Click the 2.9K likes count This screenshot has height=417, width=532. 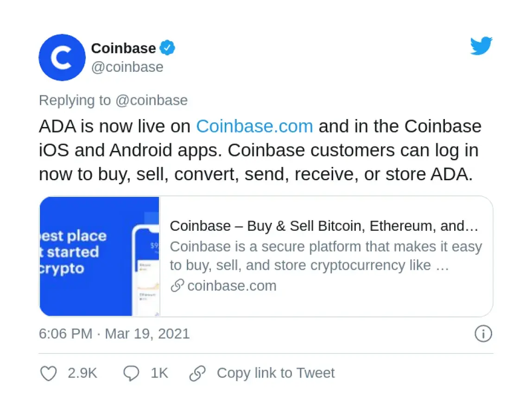click(82, 373)
